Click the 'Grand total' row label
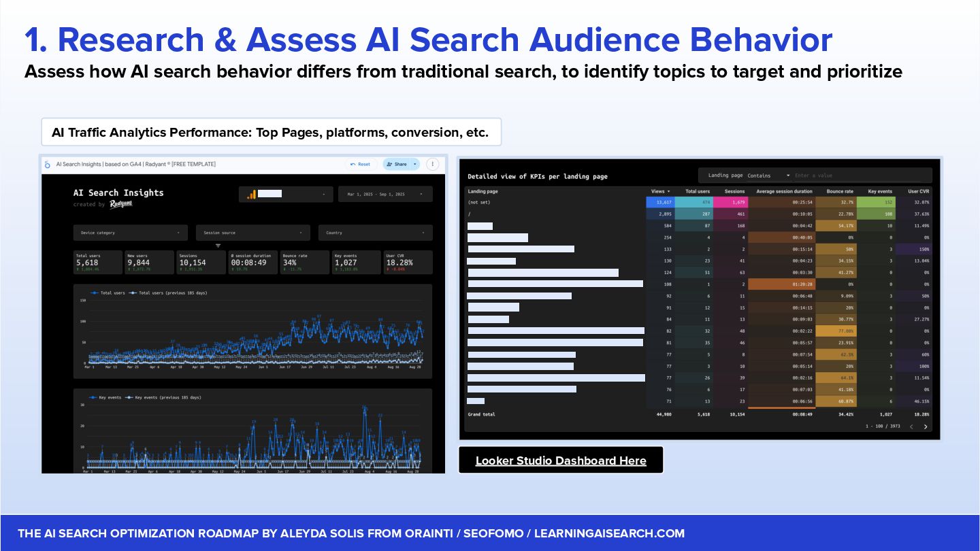This screenshot has width=980, height=551. (482, 414)
